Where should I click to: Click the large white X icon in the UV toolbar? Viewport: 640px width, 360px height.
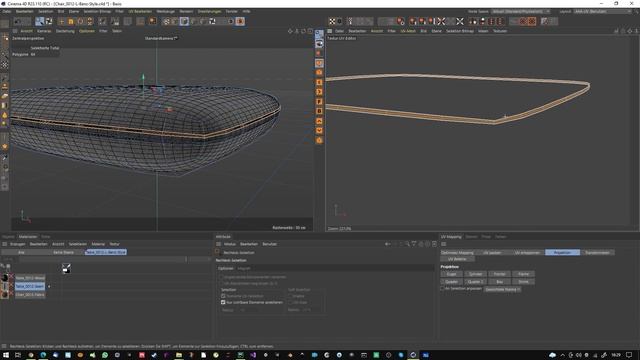click(x=460, y=21)
